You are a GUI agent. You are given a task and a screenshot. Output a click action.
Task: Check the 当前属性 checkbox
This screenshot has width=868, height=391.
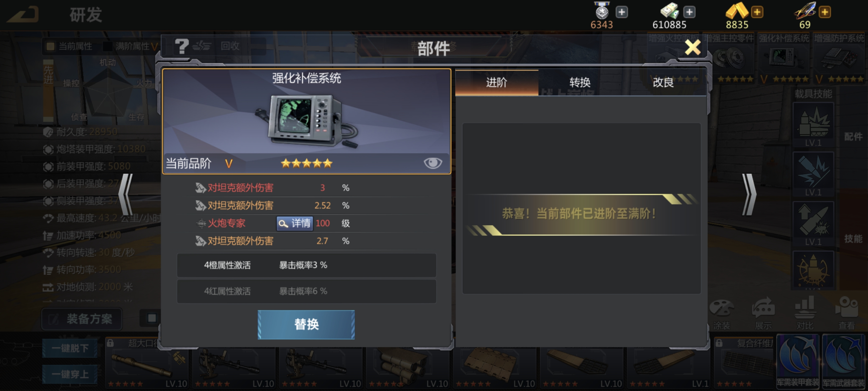(x=51, y=46)
